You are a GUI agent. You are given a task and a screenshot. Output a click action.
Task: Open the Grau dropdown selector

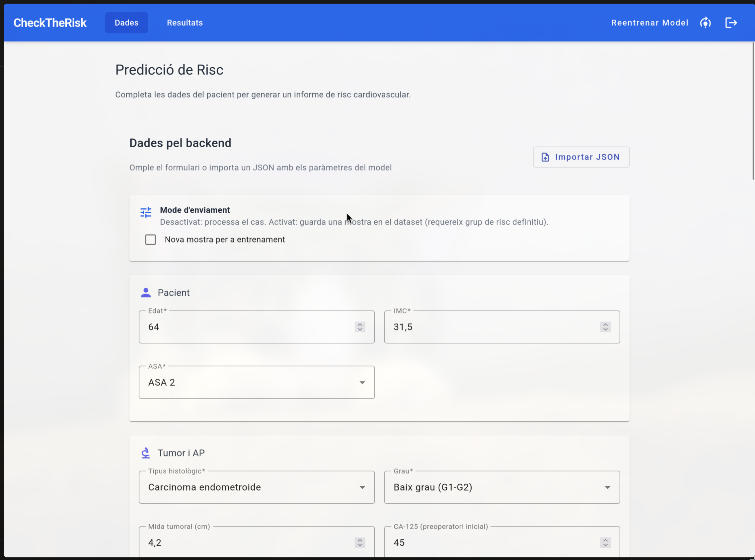[502, 487]
